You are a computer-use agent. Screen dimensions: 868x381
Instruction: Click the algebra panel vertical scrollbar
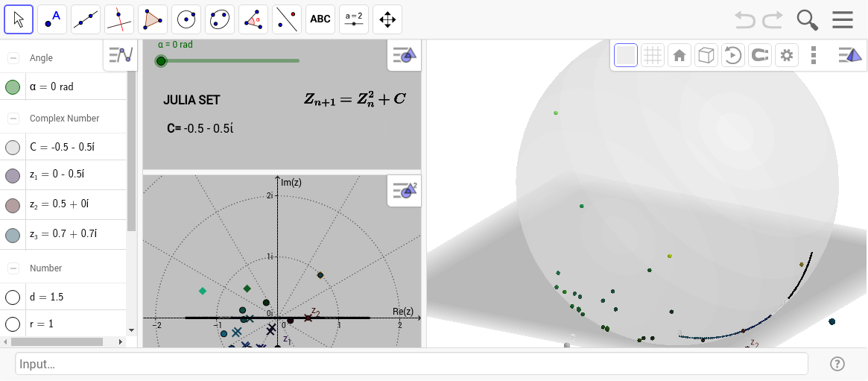click(x=131, y=150)
